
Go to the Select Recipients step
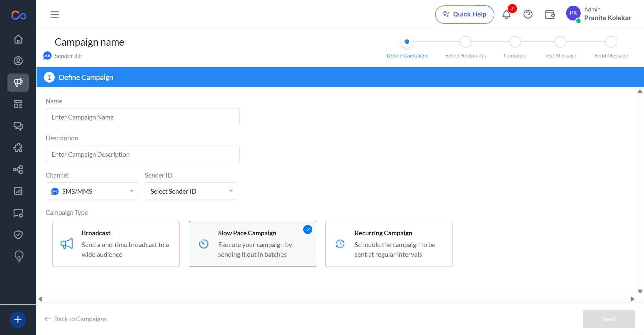click(466, 42)
